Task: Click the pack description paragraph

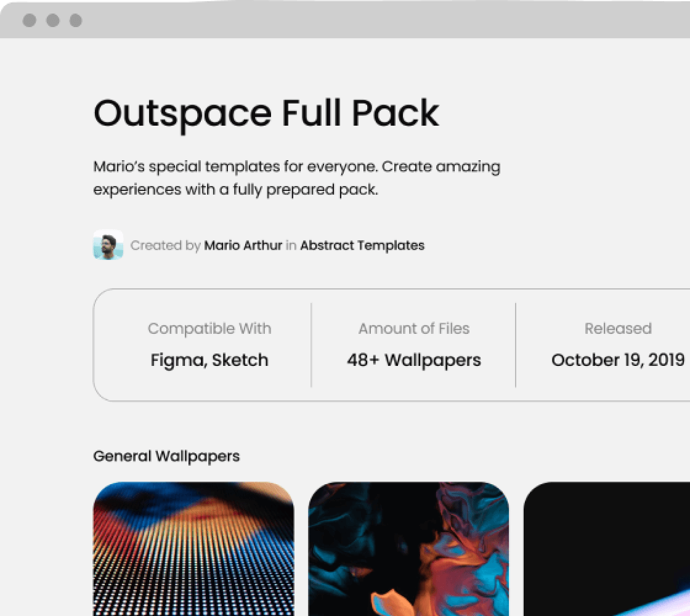Action: click(x=297, y=177)
